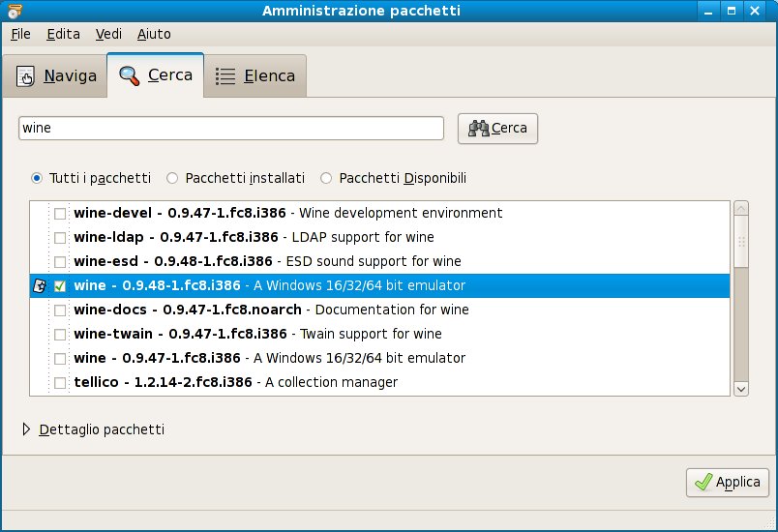The width and height of the screenshot is (778, 532).
Task: Expand the Dettaglio pacchetti section
Action: click(26, 429)
